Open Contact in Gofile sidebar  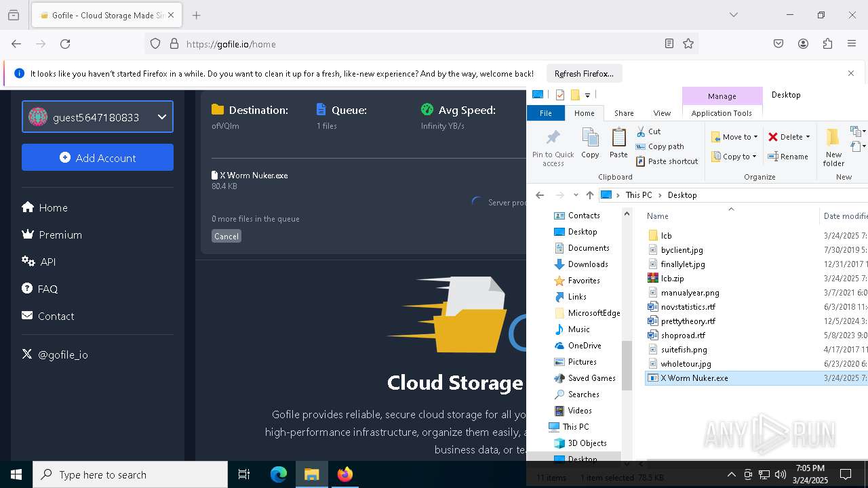click(x=48, y=316)
